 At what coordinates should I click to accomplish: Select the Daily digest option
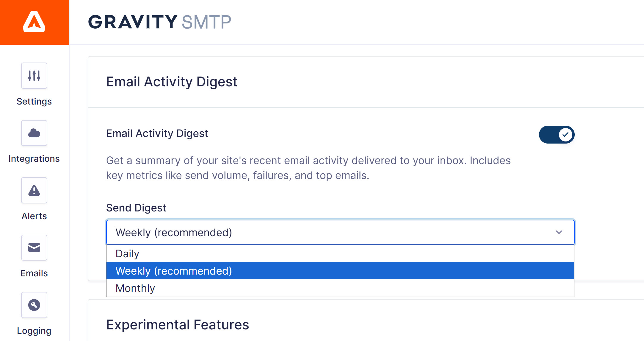(127, 254)
